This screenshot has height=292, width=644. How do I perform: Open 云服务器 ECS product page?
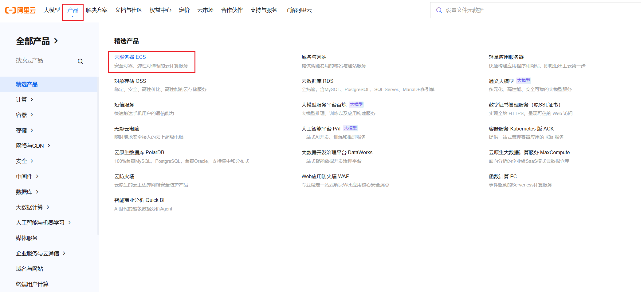coord(130,57)
